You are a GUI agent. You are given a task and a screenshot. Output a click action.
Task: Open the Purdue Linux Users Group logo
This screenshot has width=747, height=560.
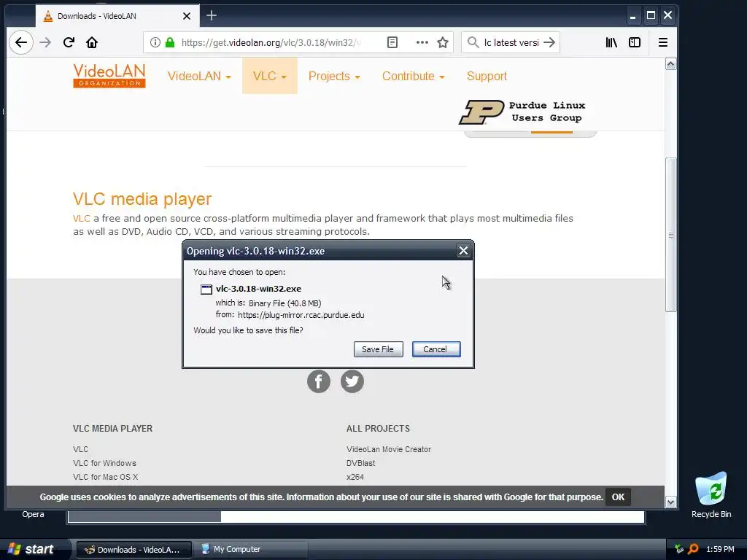tap(523, 112)
